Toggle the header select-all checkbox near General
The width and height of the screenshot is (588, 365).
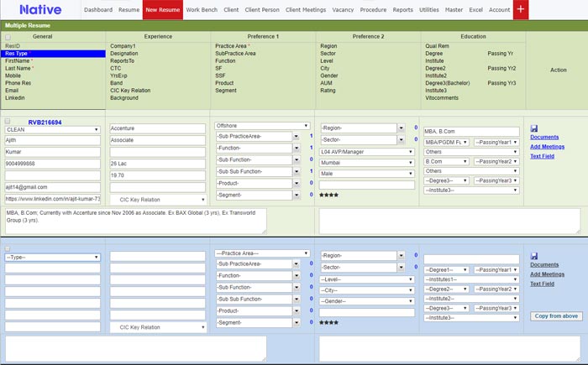pos(8,37)
